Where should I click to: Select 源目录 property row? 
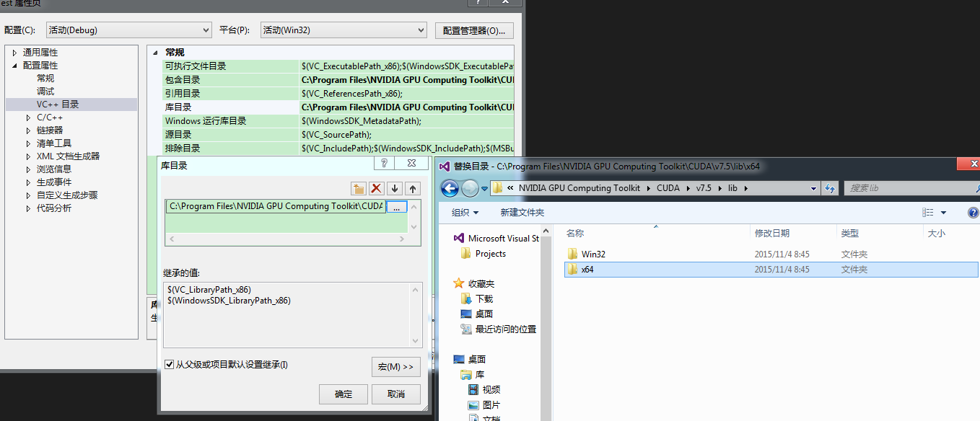(338, 135)
